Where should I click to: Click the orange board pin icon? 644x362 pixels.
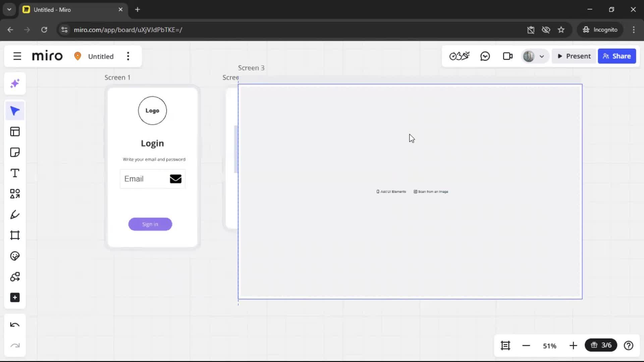(x=77, y=56)
